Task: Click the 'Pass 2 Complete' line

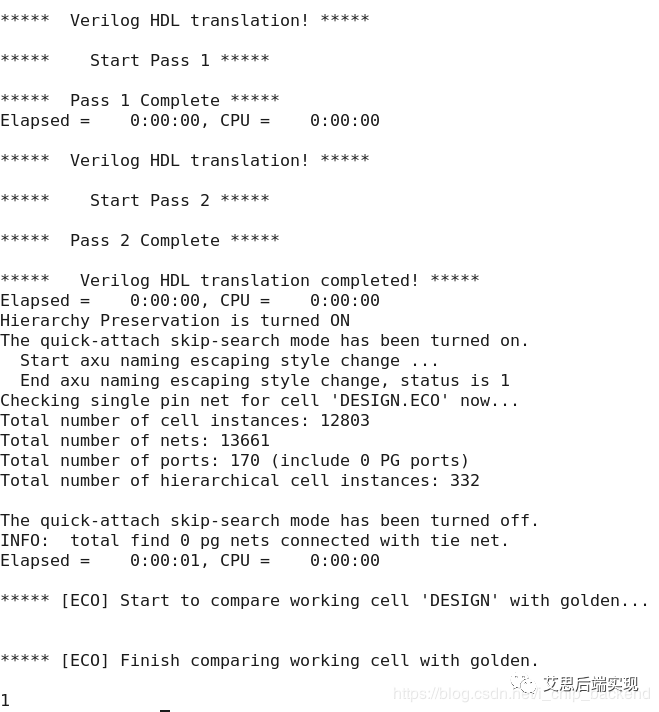Action: (x=140, y=240)
